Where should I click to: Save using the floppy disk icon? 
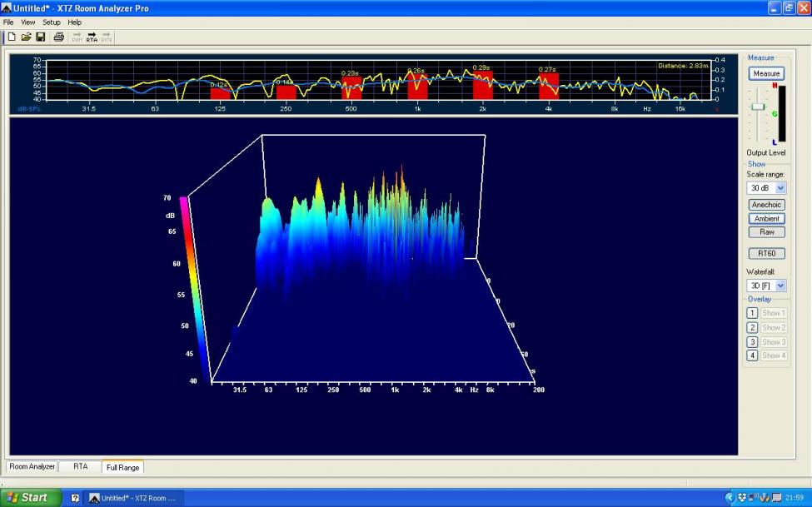pos(40,37)
